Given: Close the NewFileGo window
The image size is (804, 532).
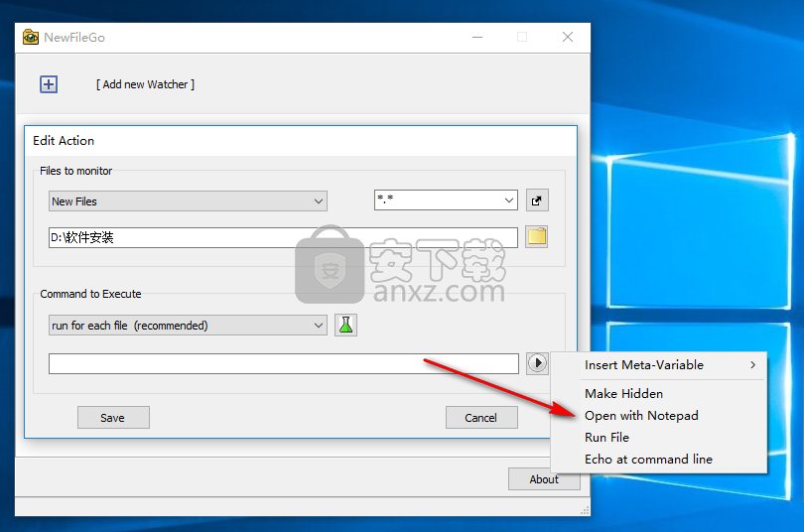Looking at the screenshot, I should [x=568, y=37].
